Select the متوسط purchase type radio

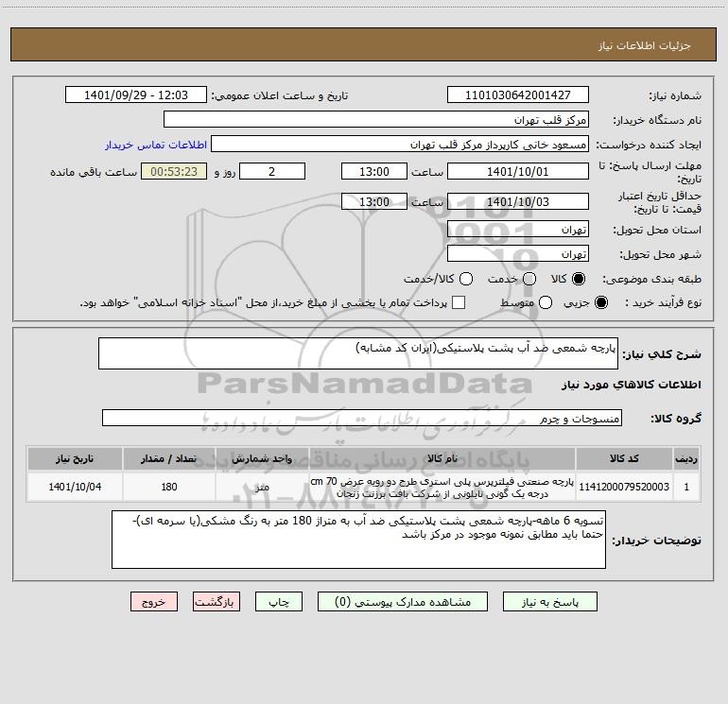(546, 302)
